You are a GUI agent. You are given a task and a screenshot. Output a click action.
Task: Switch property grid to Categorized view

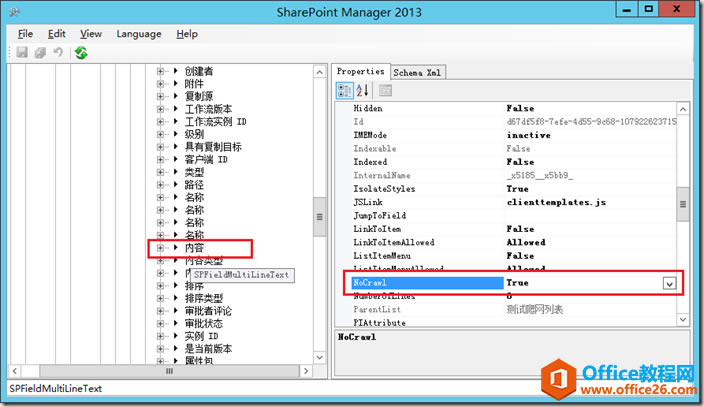click(x=344, y=90)
